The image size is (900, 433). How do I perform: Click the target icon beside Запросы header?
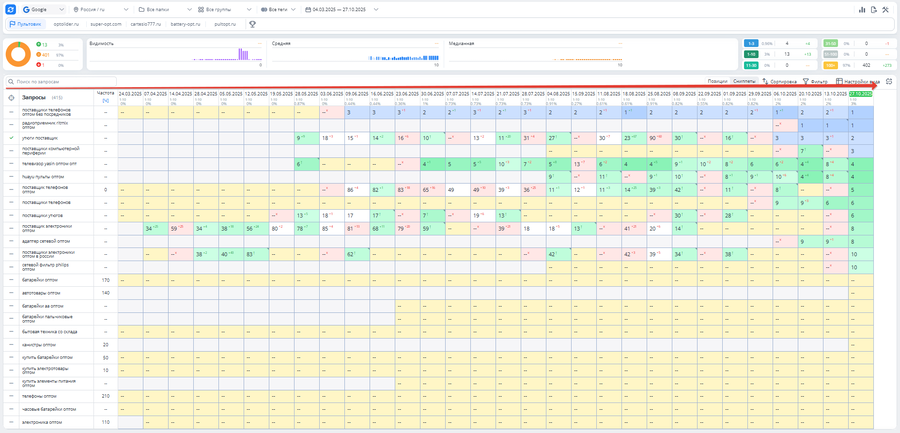pyautogui.click(x=11, y=98)
